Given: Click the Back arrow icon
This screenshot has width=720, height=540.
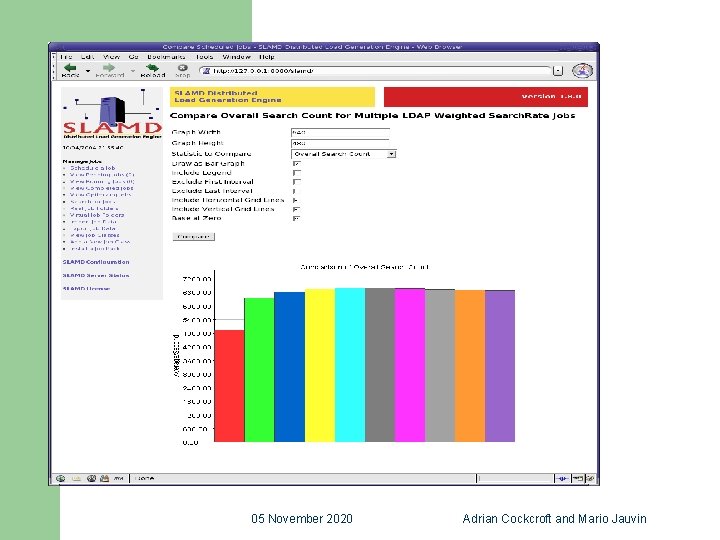Looking at the screenshot, I should point(70,68).
